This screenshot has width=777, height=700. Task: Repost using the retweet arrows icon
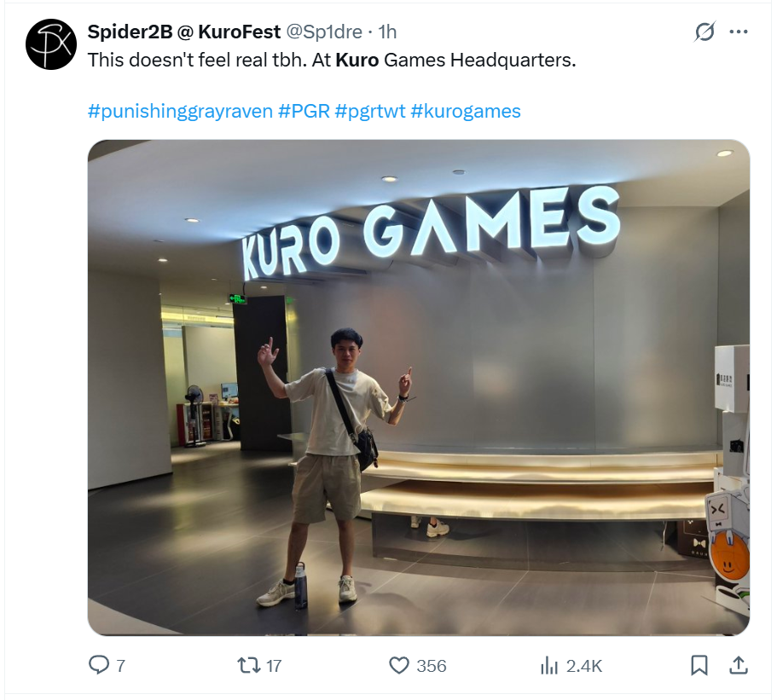[249, 665]
